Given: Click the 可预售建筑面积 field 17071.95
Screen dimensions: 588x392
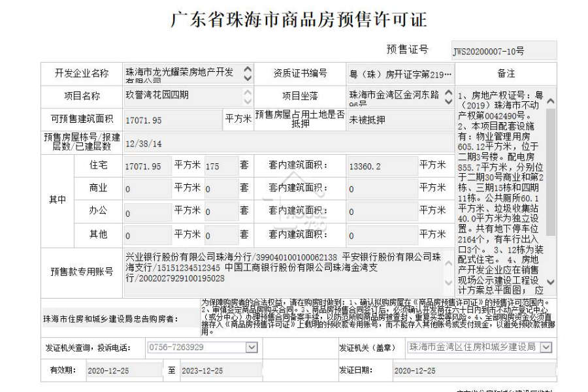Looking at the screenshot, I should pos(172,120).
